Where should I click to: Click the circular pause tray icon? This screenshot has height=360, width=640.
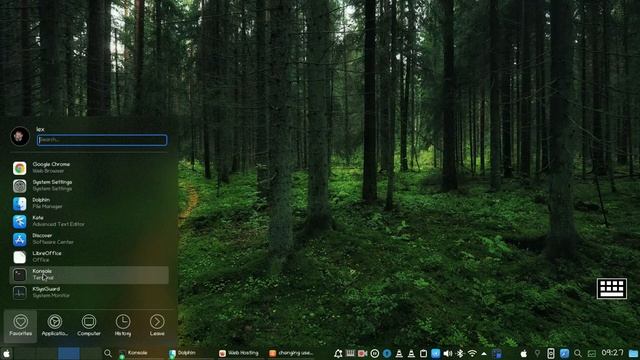(375, 353)
